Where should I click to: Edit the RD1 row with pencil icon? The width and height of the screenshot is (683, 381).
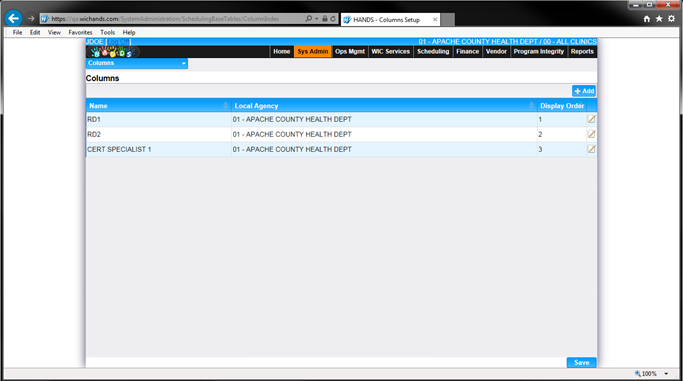pyautogui.click(x=591, y=119)
